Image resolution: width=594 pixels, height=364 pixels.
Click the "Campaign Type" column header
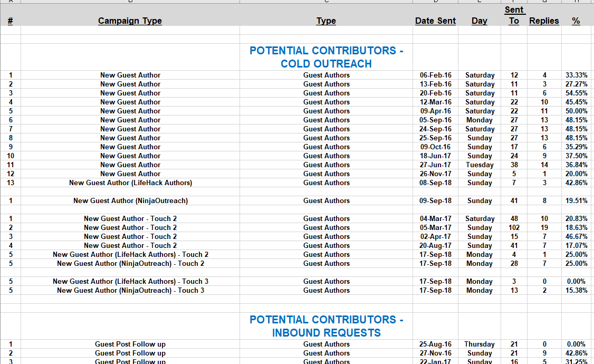[130, 21]
